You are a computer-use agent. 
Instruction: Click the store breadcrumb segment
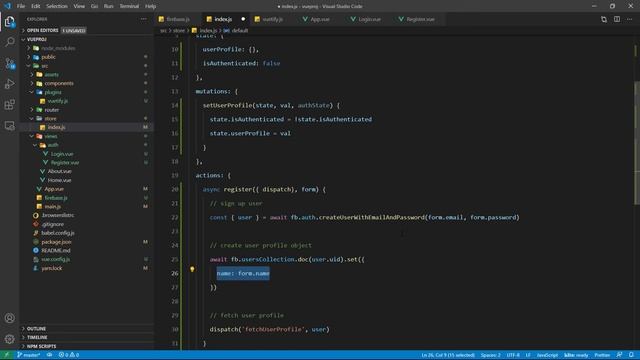click(x=179, y=31)
